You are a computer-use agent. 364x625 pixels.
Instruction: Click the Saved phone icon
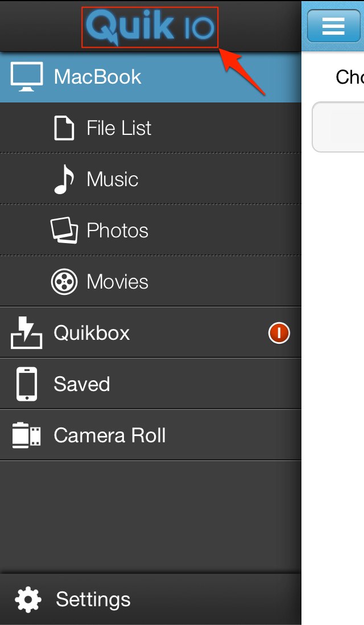point(27,384)
